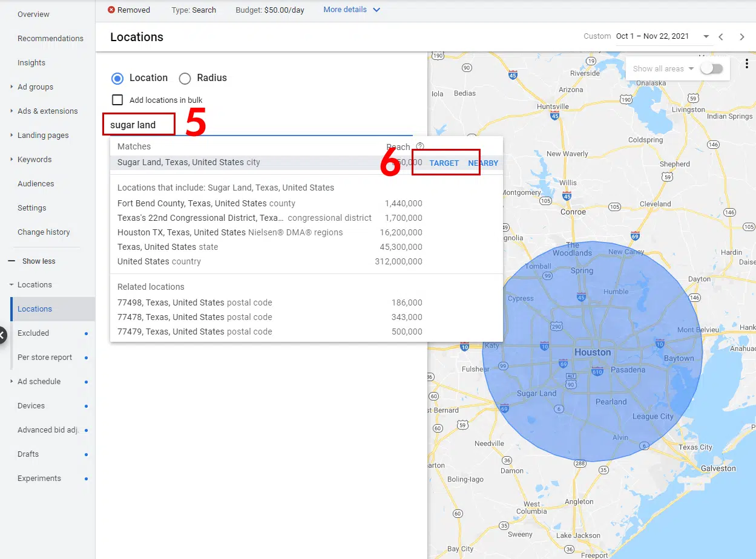Toggle the Show all areas switch

(711, 68)
